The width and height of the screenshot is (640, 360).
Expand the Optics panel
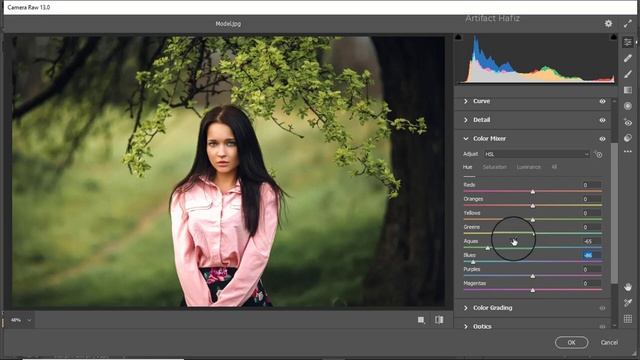pyautogui.click(x=466, y=327)
